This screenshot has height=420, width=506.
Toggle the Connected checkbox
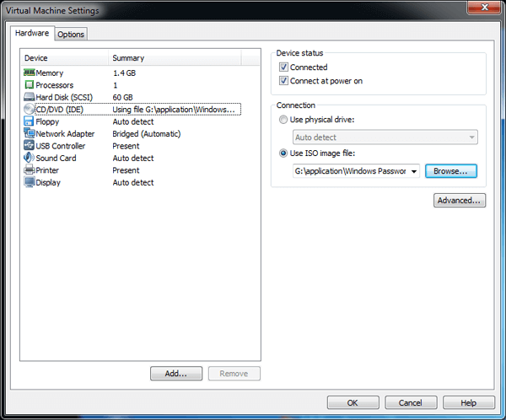click(x=283, y=67)
